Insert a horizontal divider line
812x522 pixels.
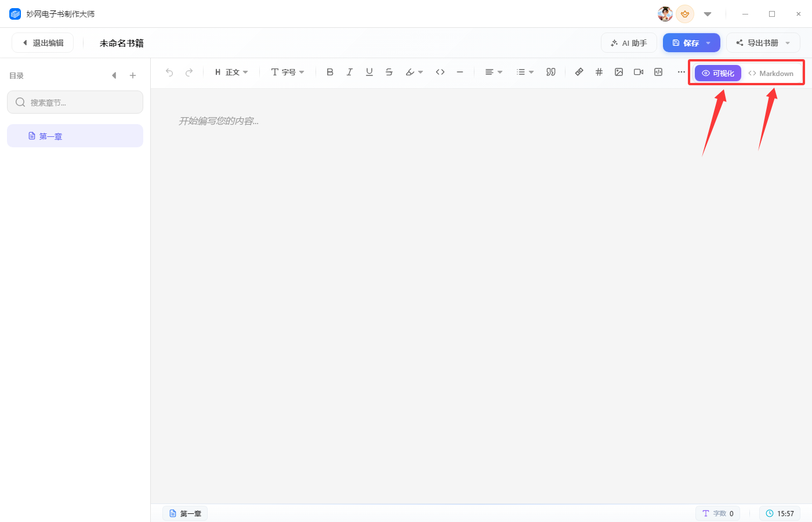(460, 72)
